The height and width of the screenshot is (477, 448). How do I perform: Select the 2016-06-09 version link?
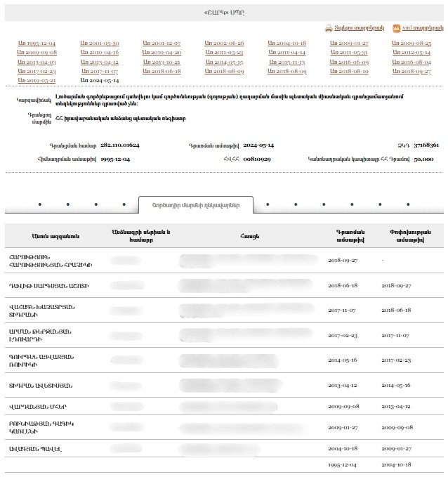[349, 63]
